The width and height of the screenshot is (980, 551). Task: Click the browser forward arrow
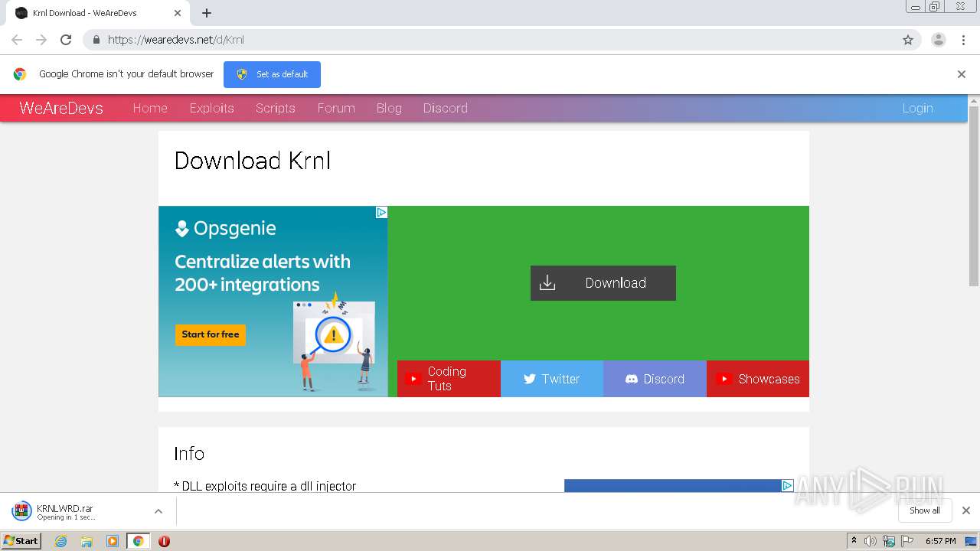41,40
